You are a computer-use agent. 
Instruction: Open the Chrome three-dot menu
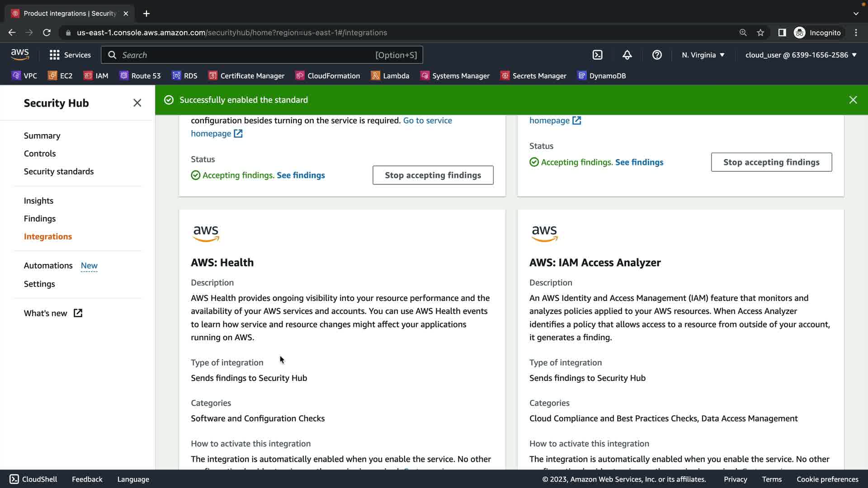(856, 33)
